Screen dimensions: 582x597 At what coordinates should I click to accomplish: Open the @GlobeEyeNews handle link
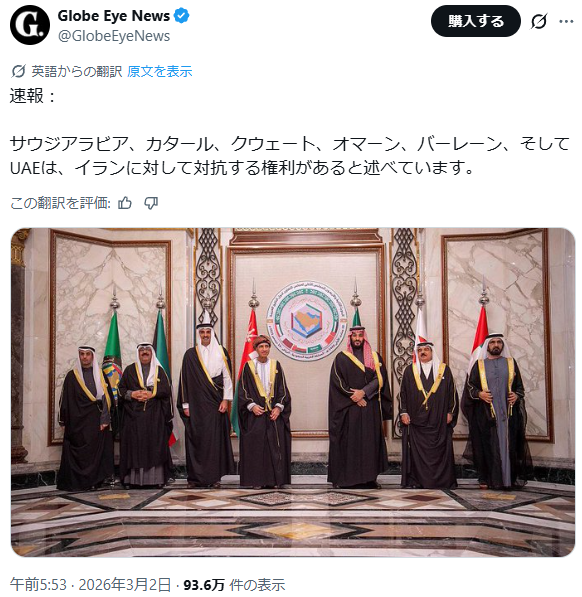(x=113, y=36)
